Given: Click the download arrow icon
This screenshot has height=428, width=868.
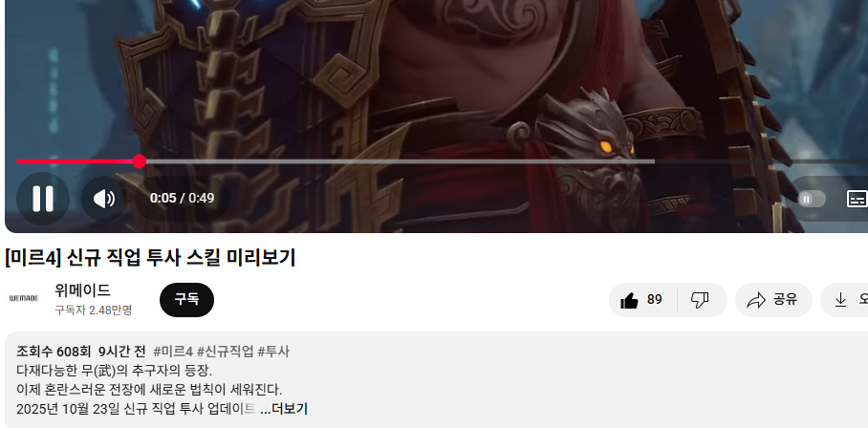Looking at the screenshot, I should pyautogui.click(x=840, y=300).
